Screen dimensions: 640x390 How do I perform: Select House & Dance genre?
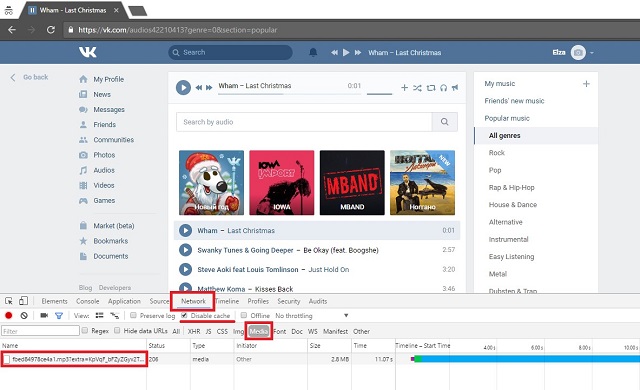point(513,204)
